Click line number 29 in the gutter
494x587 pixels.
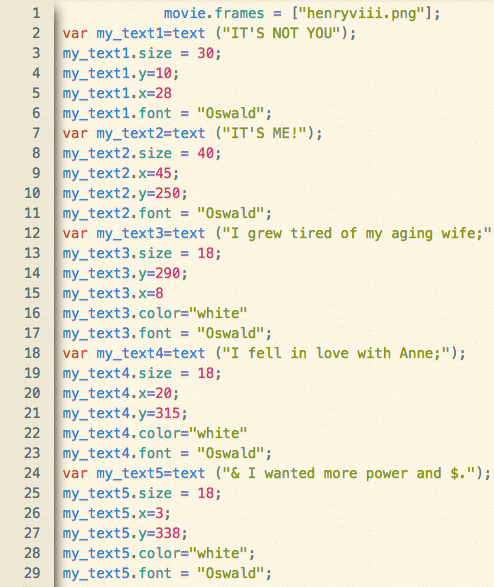point(32,573)
